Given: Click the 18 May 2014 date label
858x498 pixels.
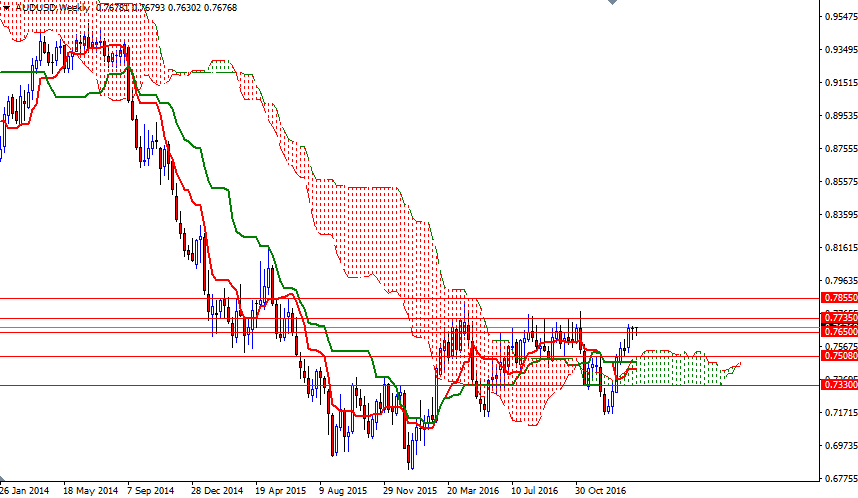Looking at the screenshot, I should click(90, 490).
